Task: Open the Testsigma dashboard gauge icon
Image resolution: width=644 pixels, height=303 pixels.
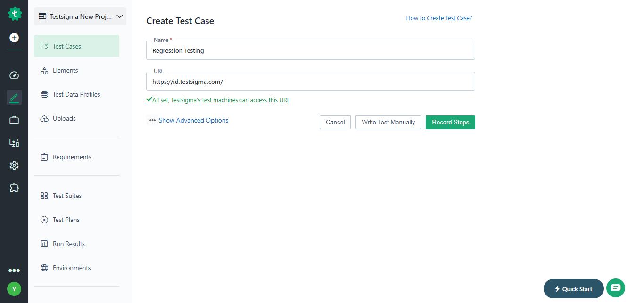Action: coord(14,75)
